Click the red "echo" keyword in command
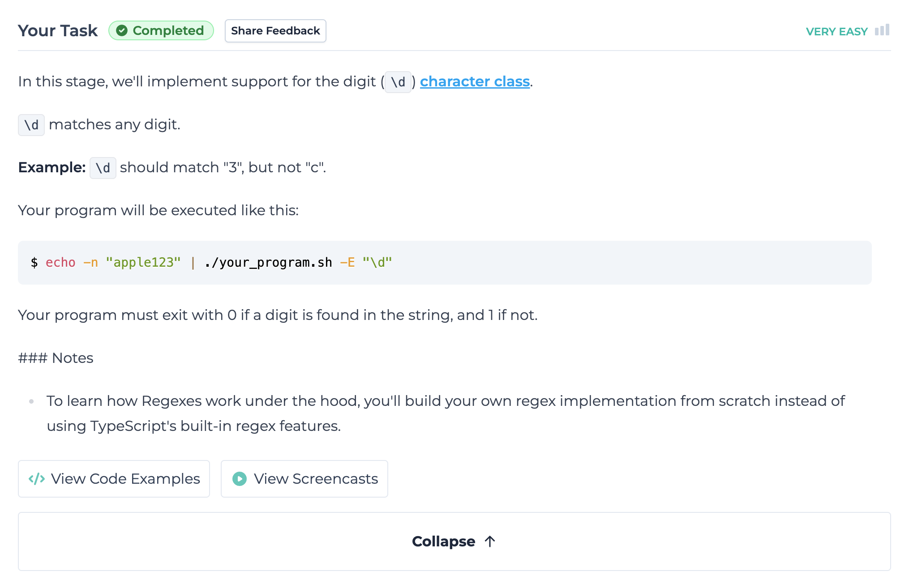The image size is (909, 588). click(60, 263)
